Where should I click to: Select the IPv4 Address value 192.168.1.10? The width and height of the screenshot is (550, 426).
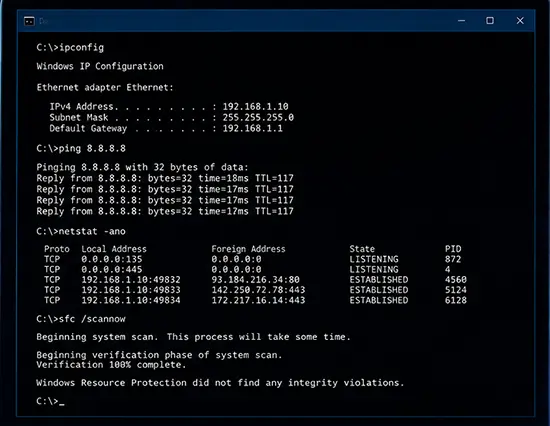(x=255, y=106)
